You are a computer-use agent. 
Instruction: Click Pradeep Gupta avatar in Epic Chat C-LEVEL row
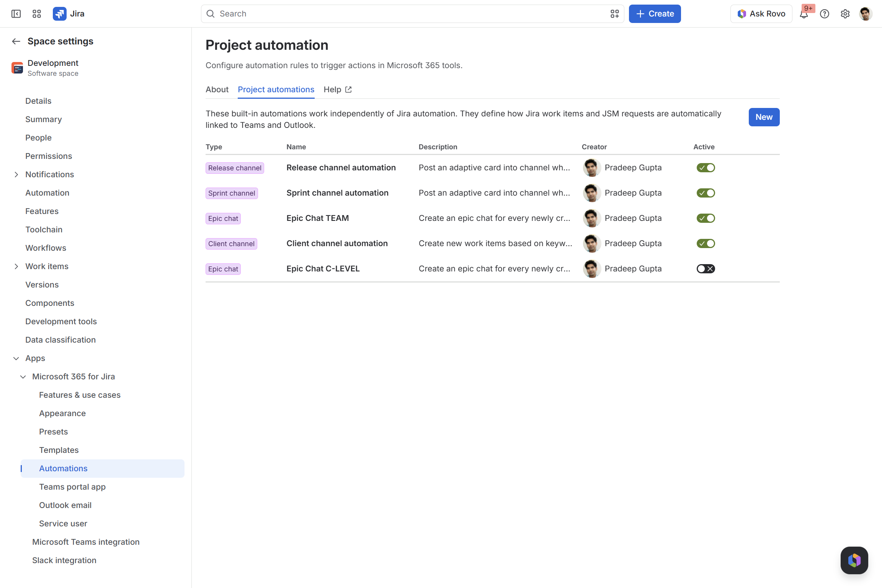pyautogui.click(x=592, y=269)
